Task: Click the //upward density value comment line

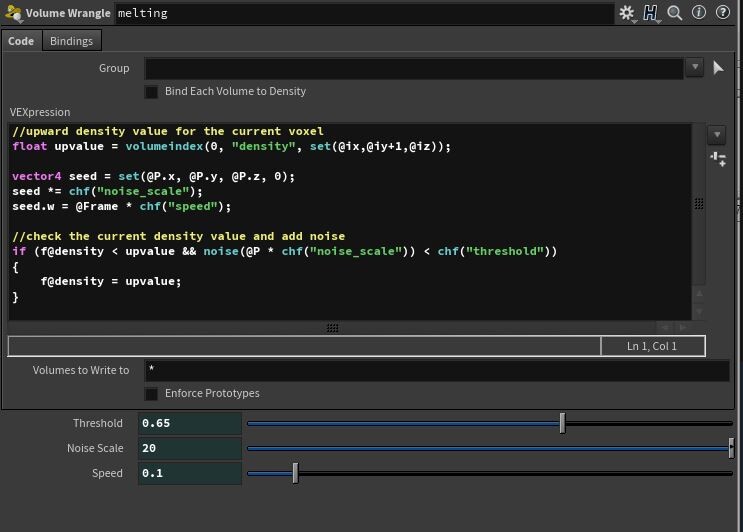Action: 168,131
